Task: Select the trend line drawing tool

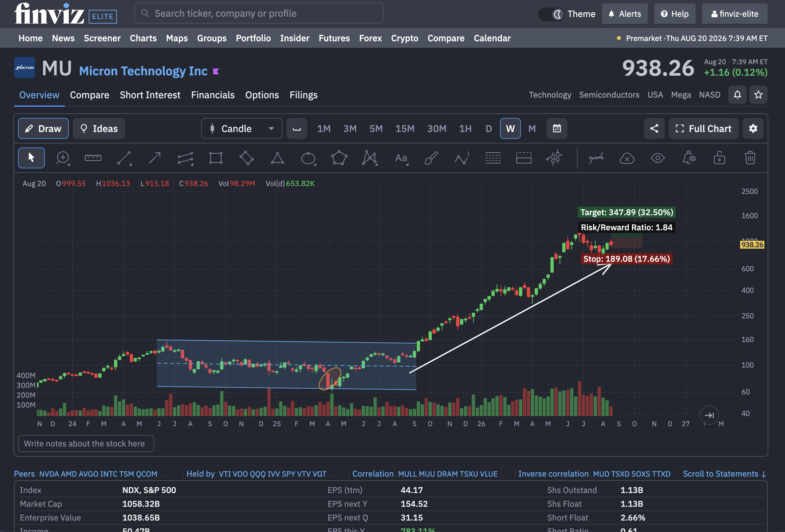Action: [124, 158]
